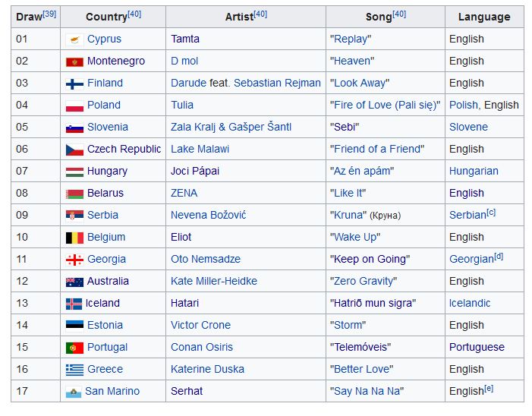The height and width of the screenshot is (416, 532).
Task: Click the Finland flag icon
Action: (x=74, y=84)
